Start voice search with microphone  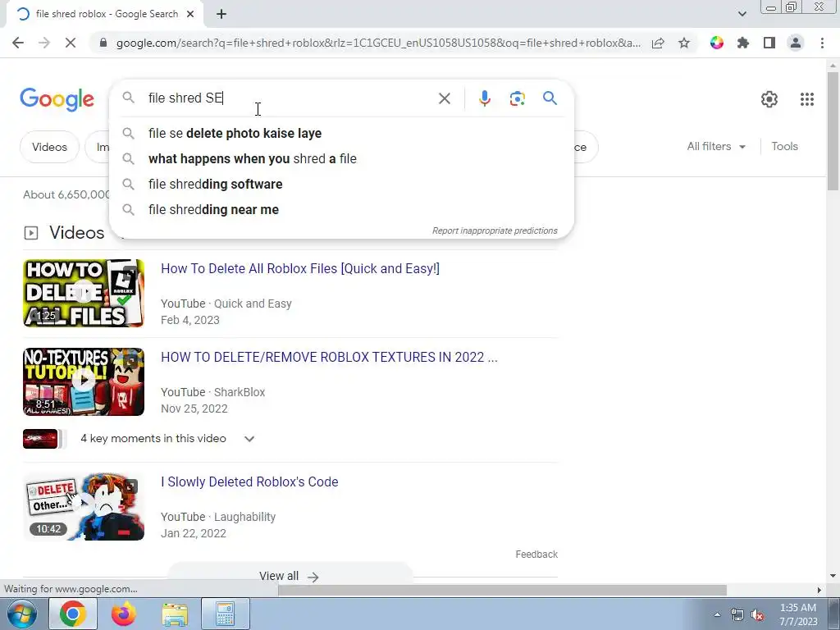[x=484, y=98]
